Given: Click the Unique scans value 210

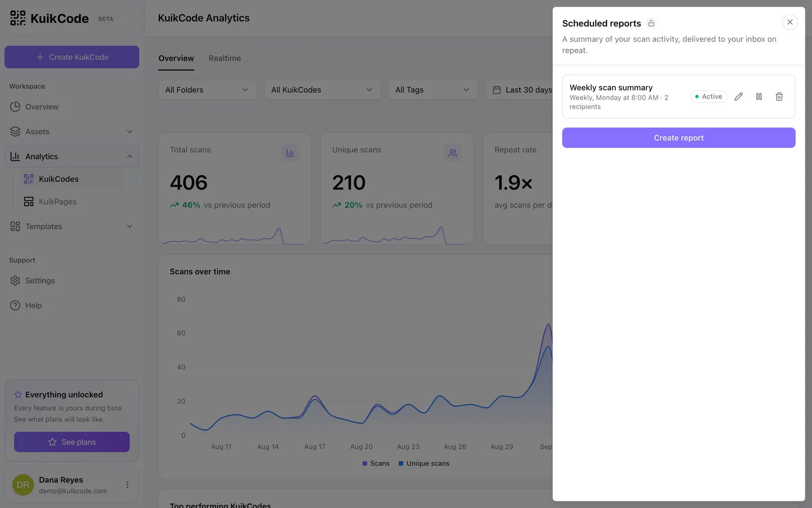Looking at the screenshot, I should click(349, 183).
